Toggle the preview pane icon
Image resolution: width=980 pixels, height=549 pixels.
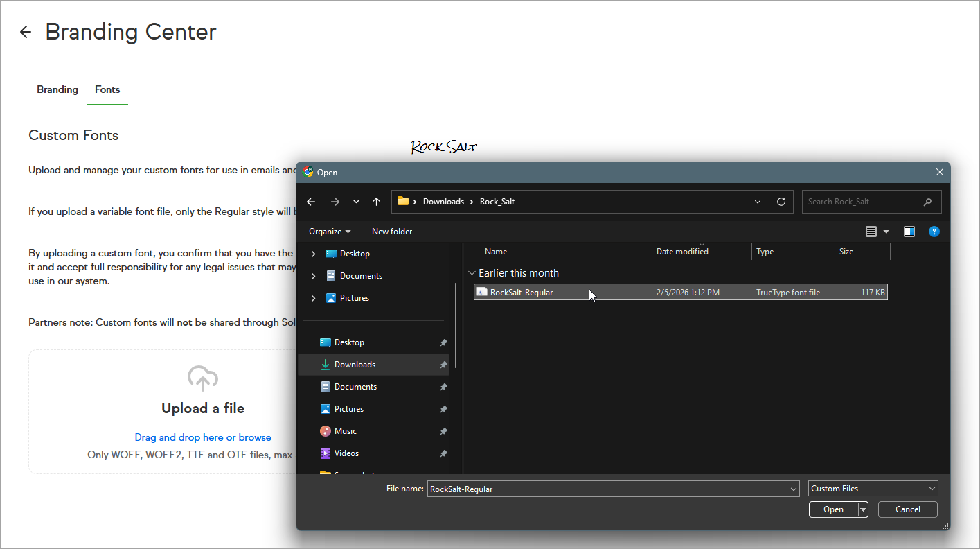tap(909, 232)
